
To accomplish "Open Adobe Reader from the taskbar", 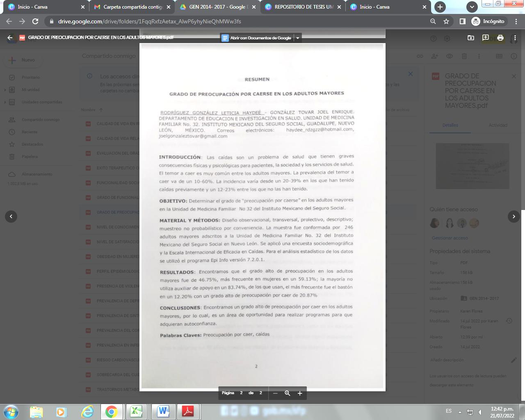I will (188, 411).
